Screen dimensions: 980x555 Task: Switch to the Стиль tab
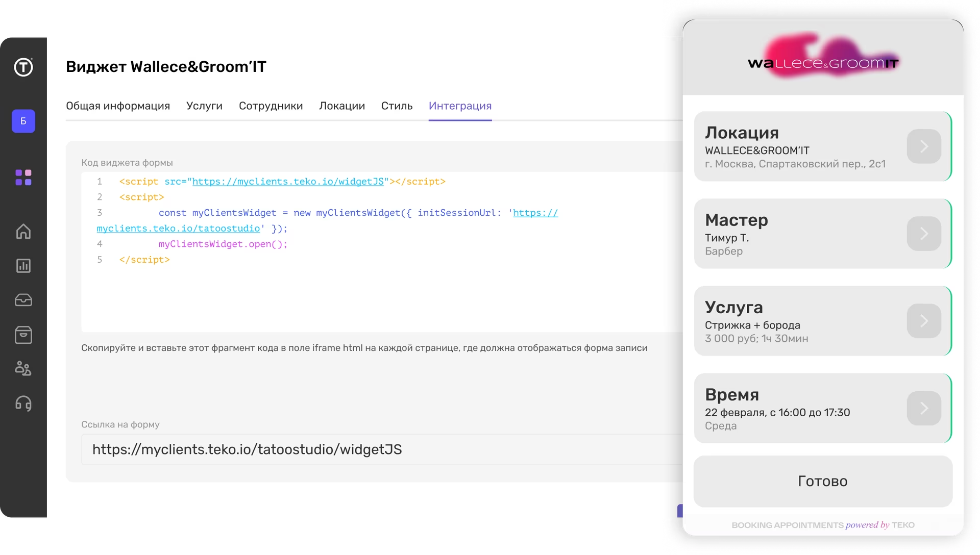pos(397,106)
